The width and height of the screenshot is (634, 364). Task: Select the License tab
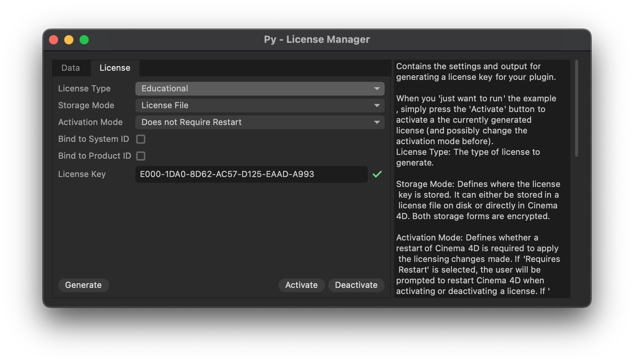(115, 68)
